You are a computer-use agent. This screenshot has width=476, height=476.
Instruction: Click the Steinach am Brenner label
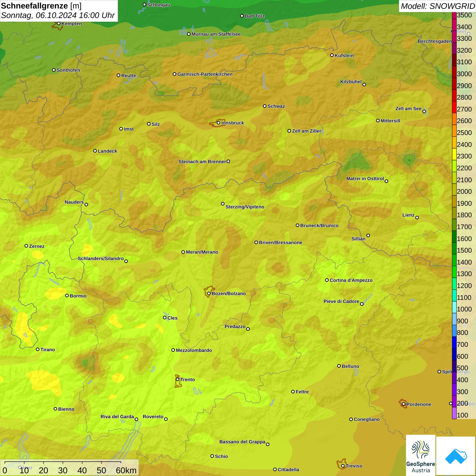(202, 161)
